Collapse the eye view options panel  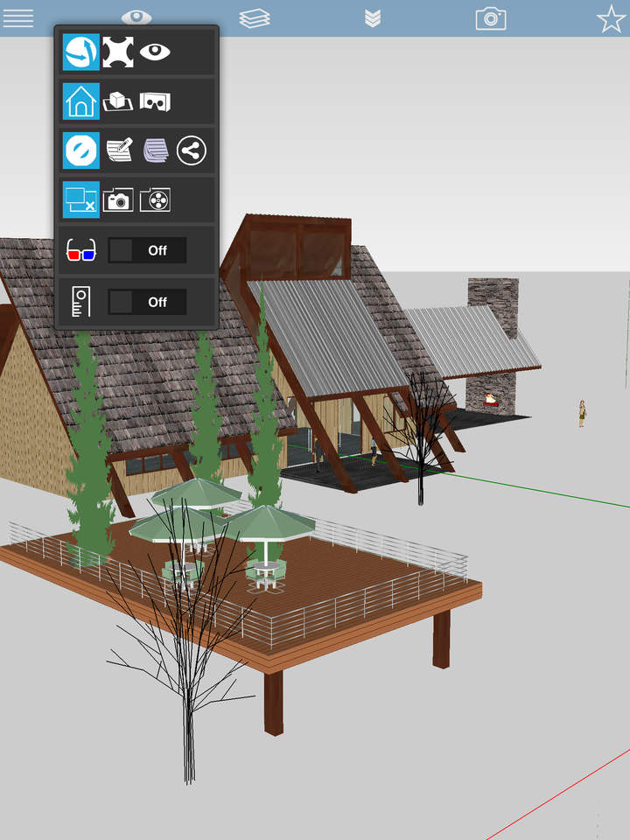136,17
